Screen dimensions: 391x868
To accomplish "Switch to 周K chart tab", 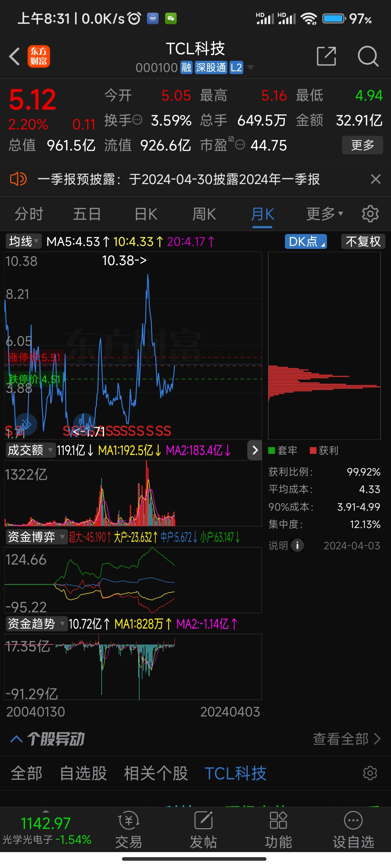I will 204,214.
